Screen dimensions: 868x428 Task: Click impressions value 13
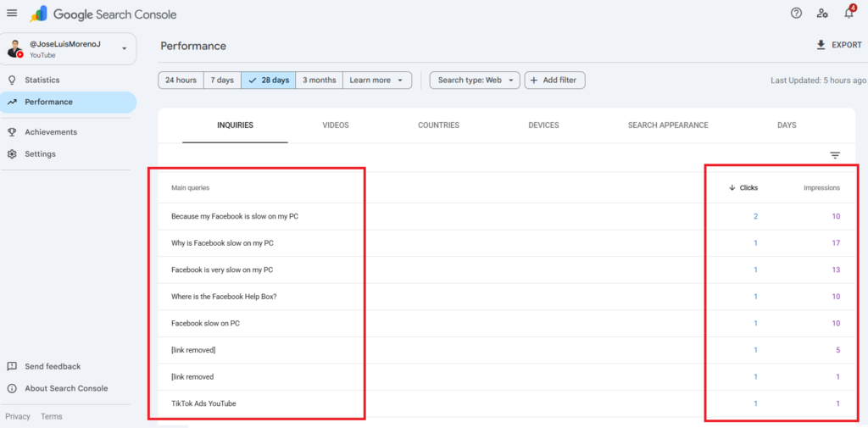click(835, 270)
